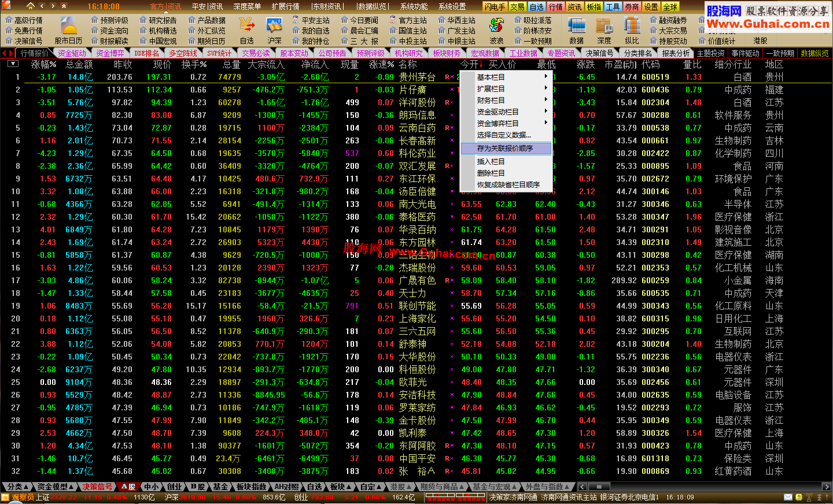
Task: Expand 分类 bottom tab menu
Action: (x=18, y=487)
